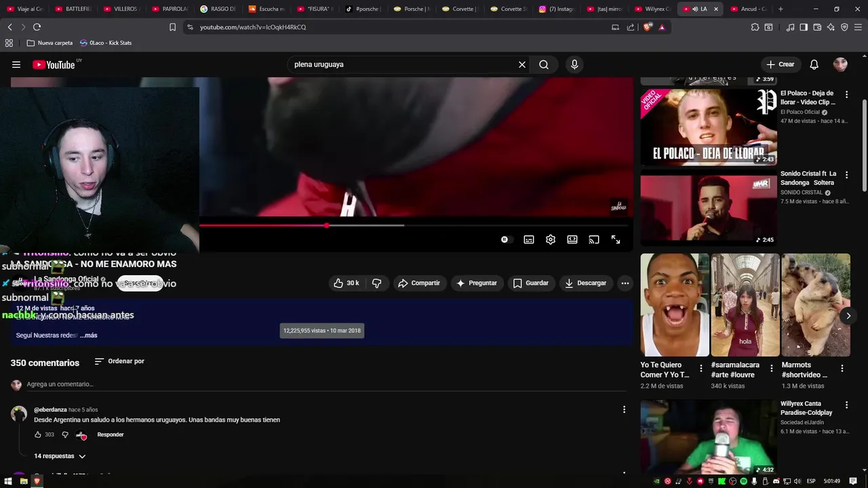Open the Marmots short thumbnail

tap(816, 305)
